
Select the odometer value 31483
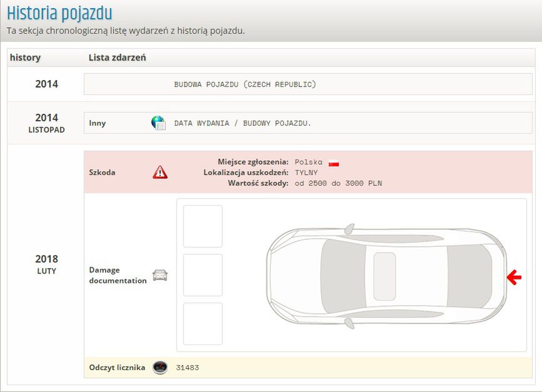(x=188, y=368)
